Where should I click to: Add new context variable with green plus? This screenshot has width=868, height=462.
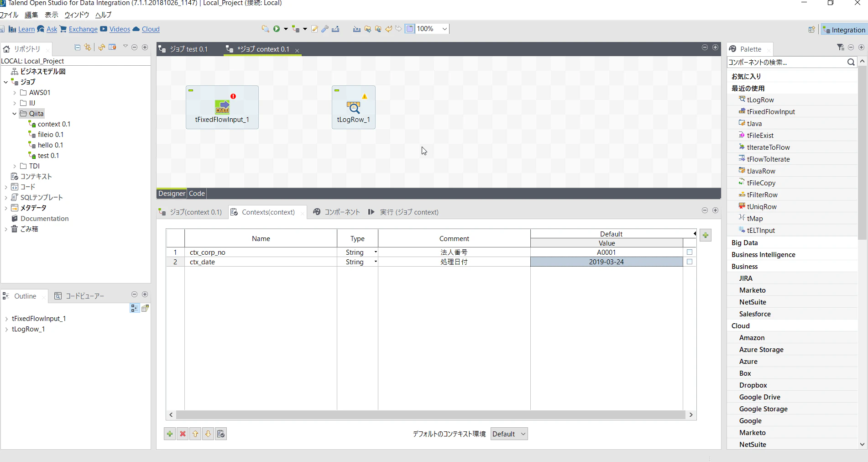(x=170, y=434)
